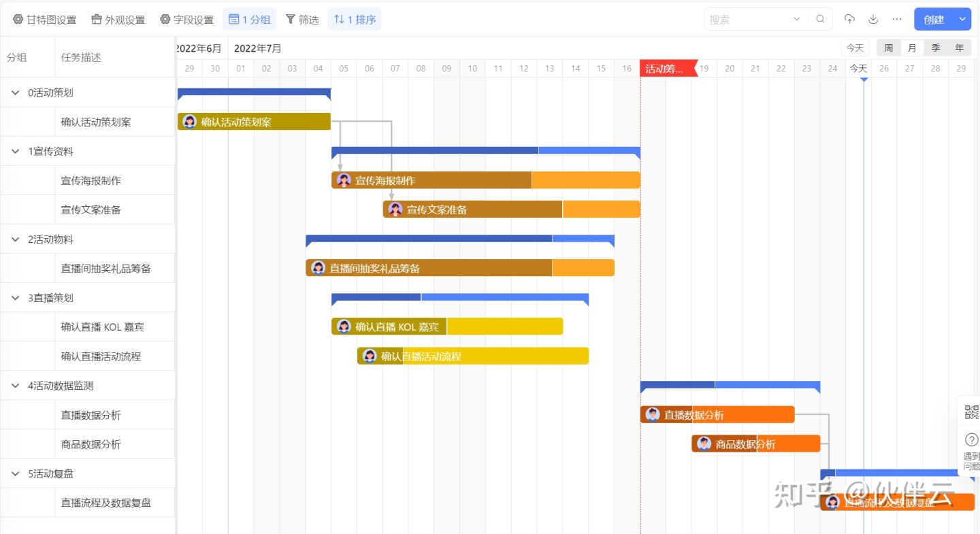Click the QR code icon on right edge

[971, 412]
